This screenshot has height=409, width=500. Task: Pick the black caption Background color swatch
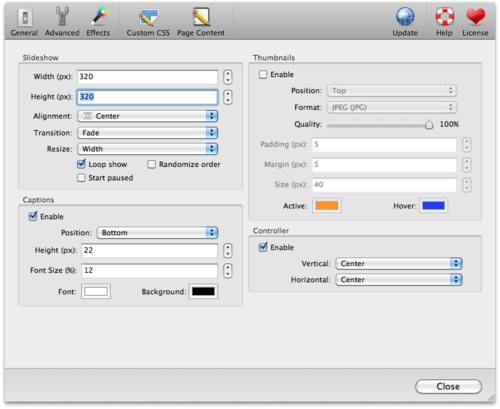coord(203,291)
